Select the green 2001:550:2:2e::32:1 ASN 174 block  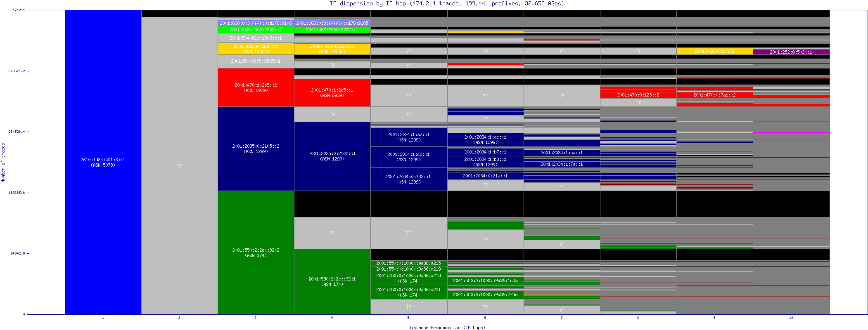pyautogui.click(x=332, y=281)
